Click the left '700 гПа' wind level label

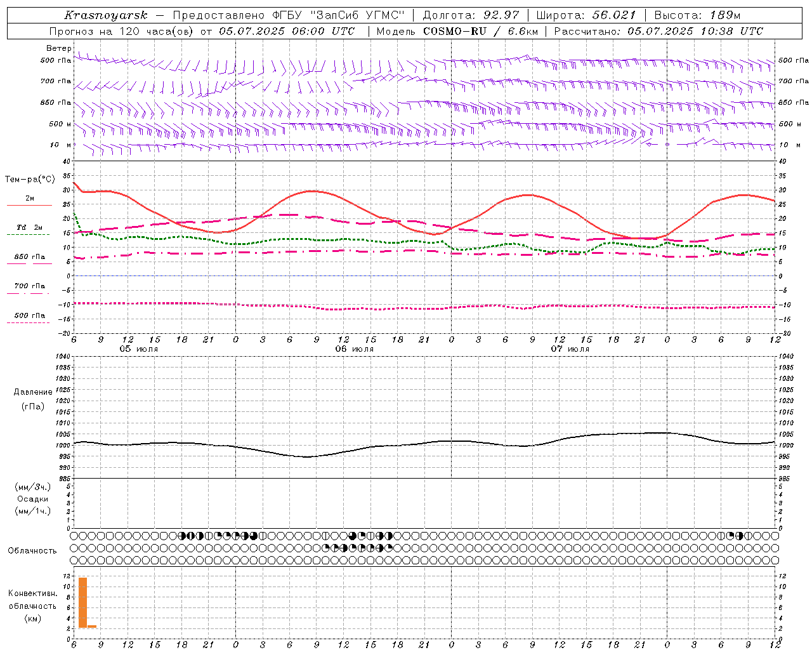click(x=56, y=81)
